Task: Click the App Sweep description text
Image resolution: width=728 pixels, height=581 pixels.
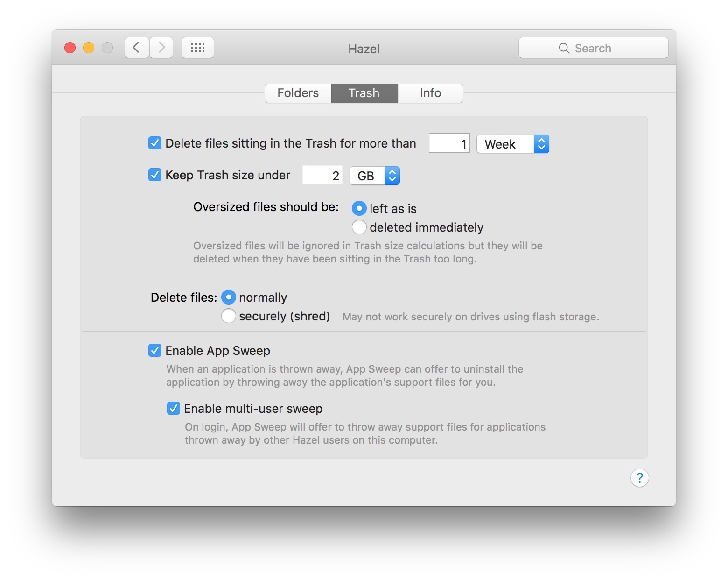Action: click(x=345, y=376)
